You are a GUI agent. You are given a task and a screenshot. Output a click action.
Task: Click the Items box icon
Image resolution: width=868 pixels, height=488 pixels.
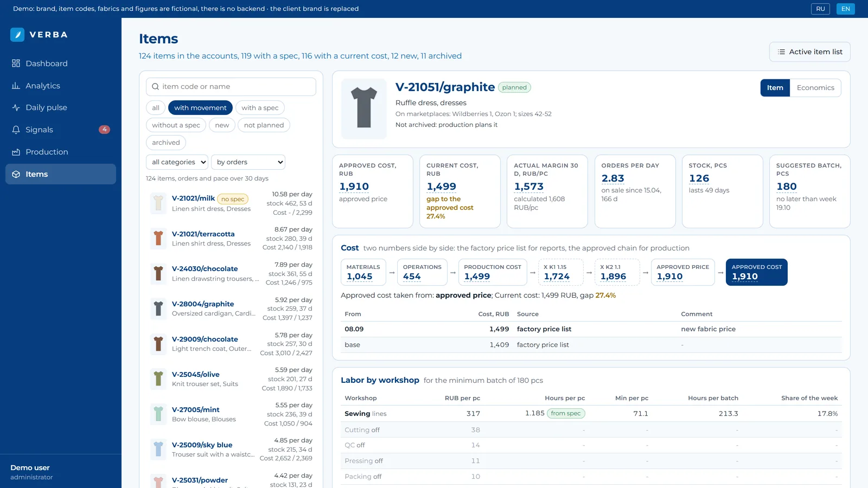tap(16, 174)
